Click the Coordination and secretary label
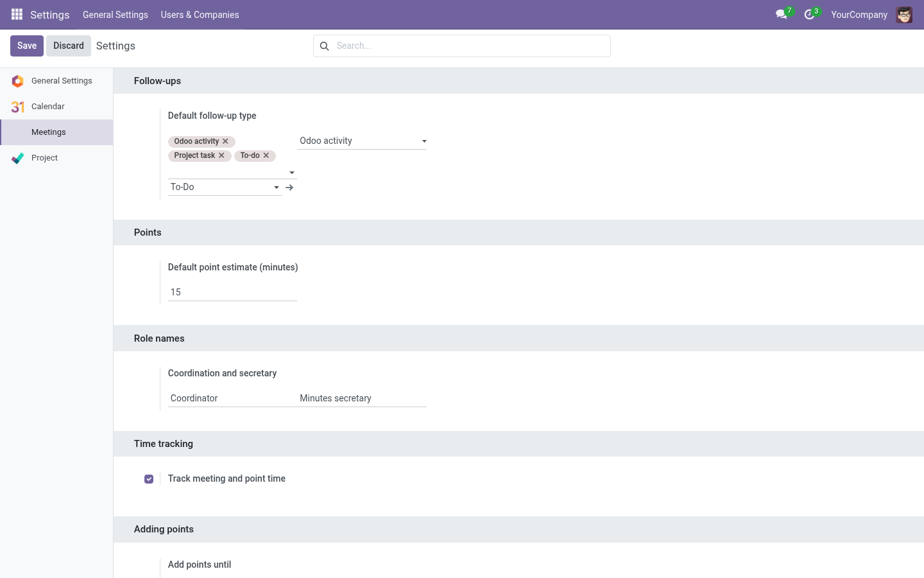924x578 pixels. click(x=222, y=373)
